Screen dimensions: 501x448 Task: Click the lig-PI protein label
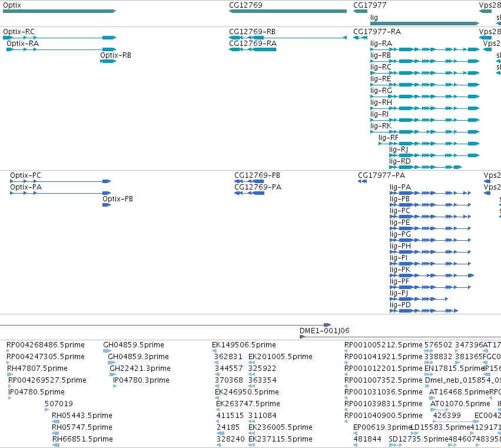pyautogui.click(x=399, y=258)
